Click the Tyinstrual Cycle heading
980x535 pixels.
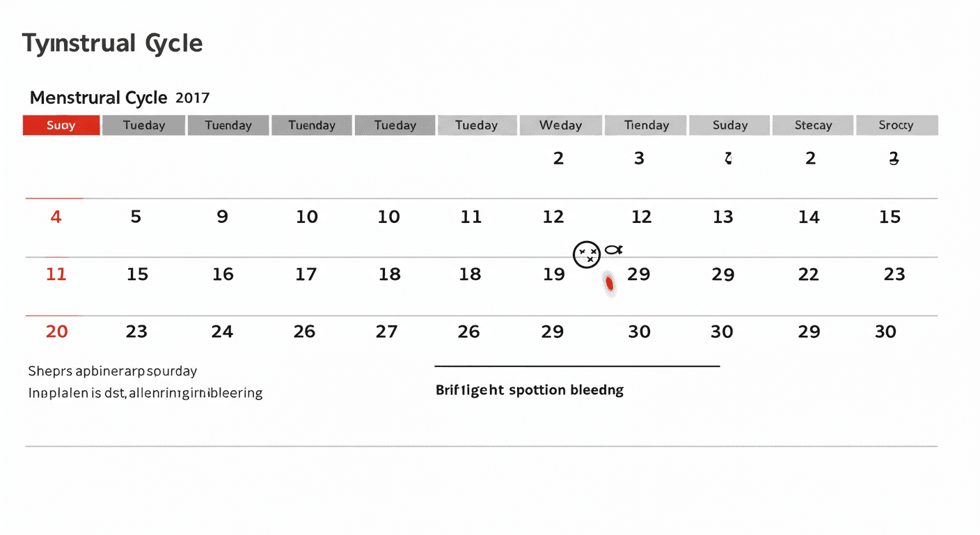pyautogui.click(x=112, y=44)
